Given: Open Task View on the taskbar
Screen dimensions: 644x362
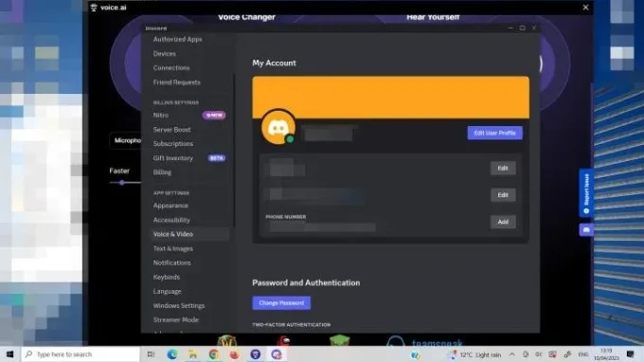Looking at the screenshot, I should coord(151,354).
